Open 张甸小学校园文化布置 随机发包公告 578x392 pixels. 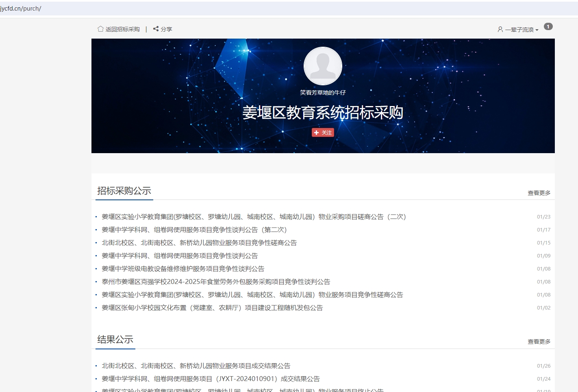point(212,308)
